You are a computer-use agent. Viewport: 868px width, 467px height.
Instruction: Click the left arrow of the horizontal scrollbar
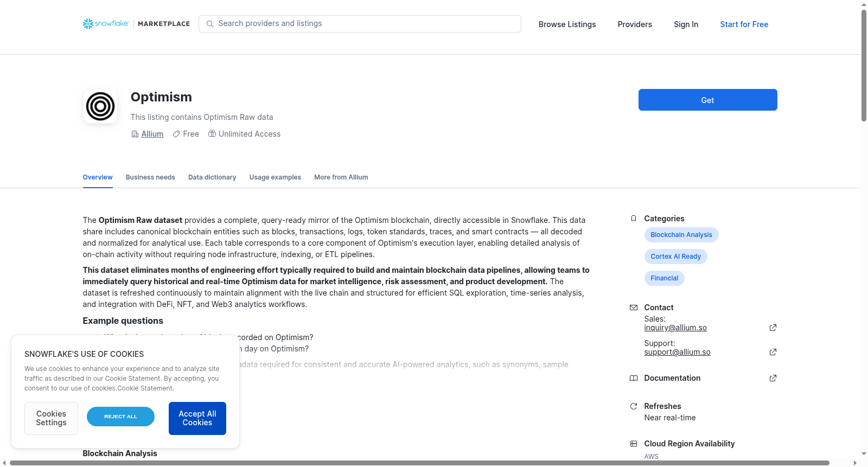tap(4, 463)
